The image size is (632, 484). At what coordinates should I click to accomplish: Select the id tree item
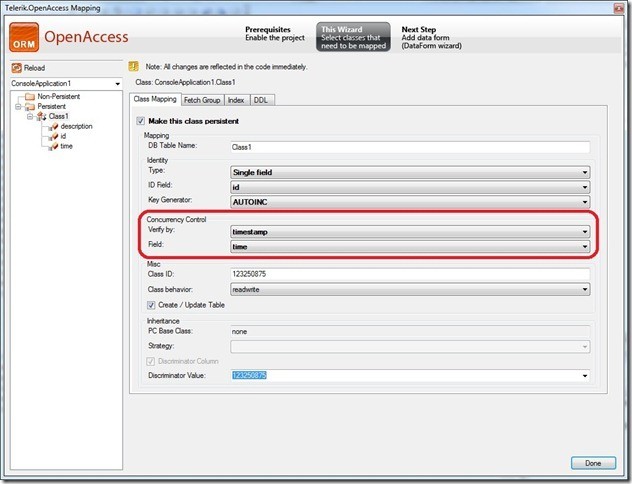[63, 136]
